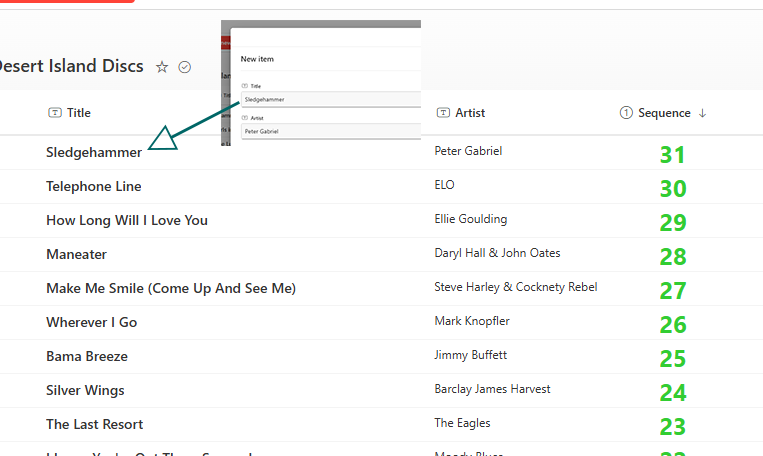Open the Artist column header menu
Image resolution: width=763 pixels, height=456 pixels.
pos(470,113)
